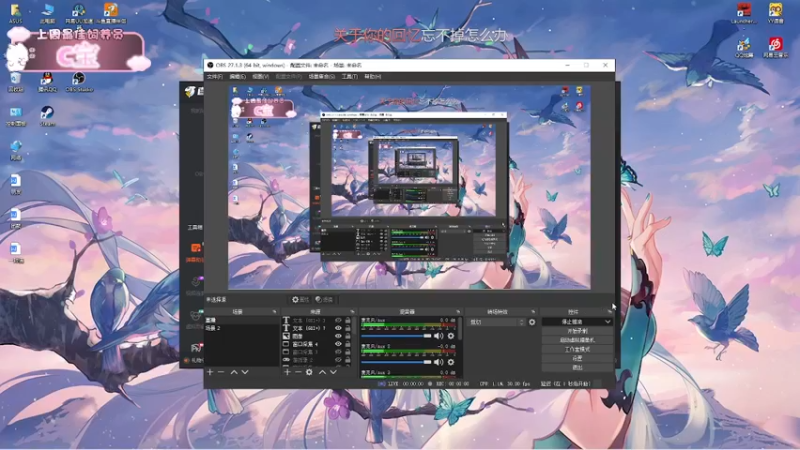The height and width of the screenshot is (450, 800).
Task: Open the 腾讯QQ desktop icon
Action: tap(47, 82)
